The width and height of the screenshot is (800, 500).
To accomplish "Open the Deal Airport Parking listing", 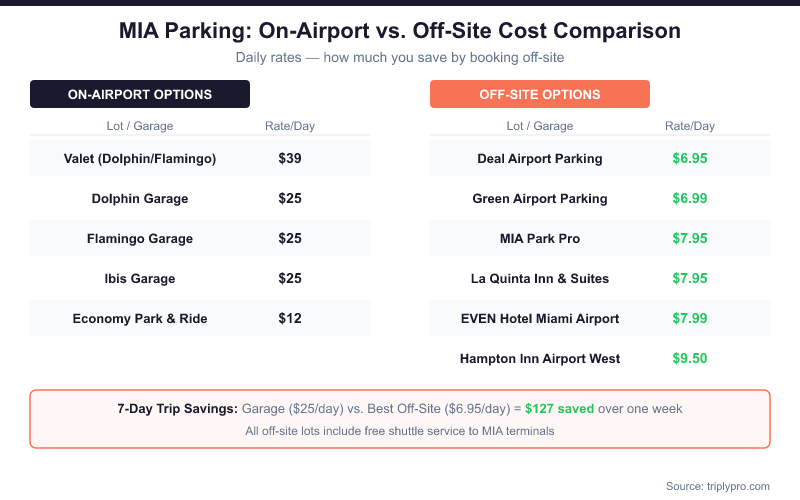I will click(x=540, y=158).
